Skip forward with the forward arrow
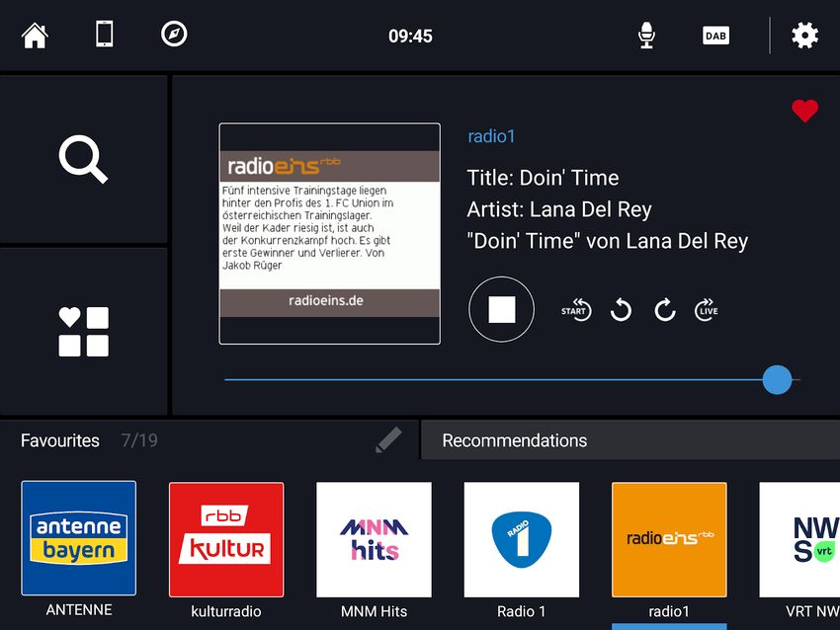840x630 pixels. coord(665,310)
